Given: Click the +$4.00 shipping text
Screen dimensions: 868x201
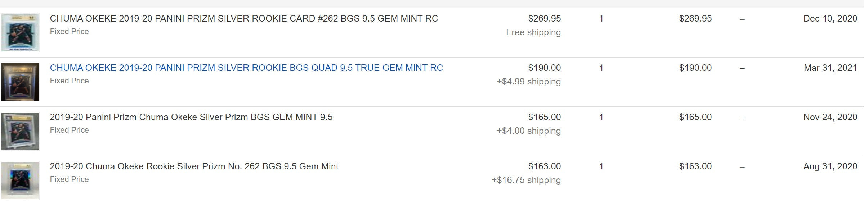Looking at the screenshot, I should 529,131.
